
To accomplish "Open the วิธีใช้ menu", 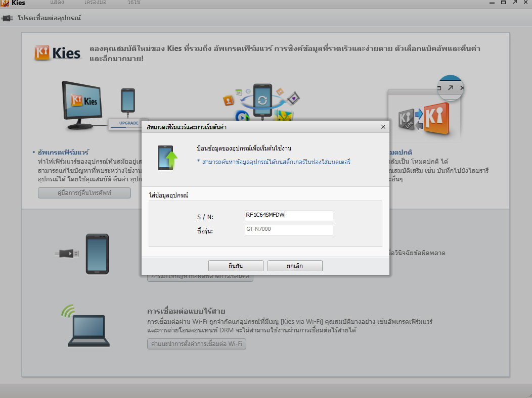I will (134, 3).
